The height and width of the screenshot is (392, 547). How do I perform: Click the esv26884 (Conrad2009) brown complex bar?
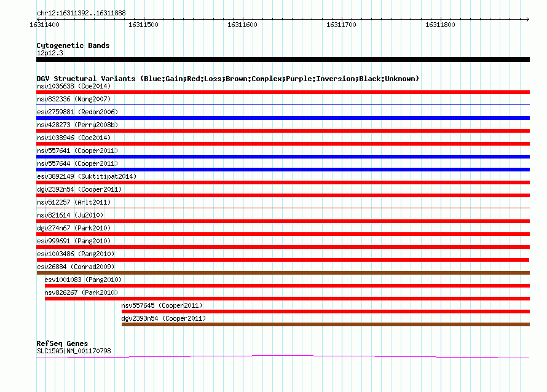pos(283,273)
